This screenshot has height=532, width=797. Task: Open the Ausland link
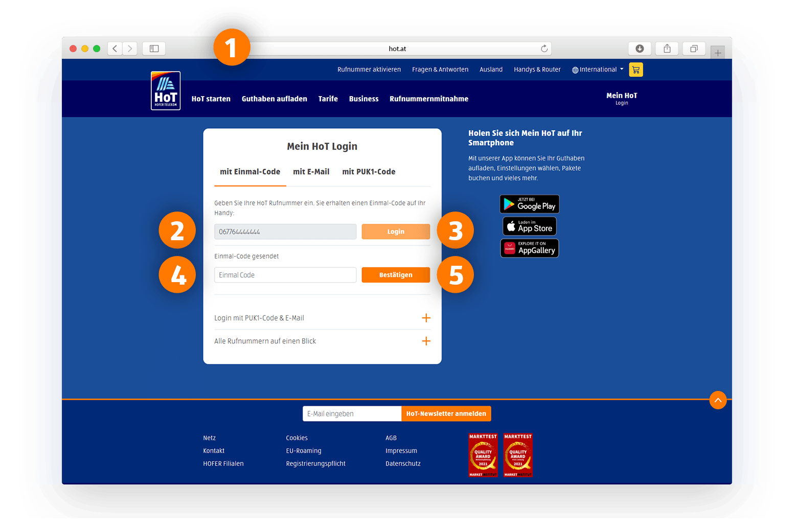pyautogui.click(x=491, y=70)
